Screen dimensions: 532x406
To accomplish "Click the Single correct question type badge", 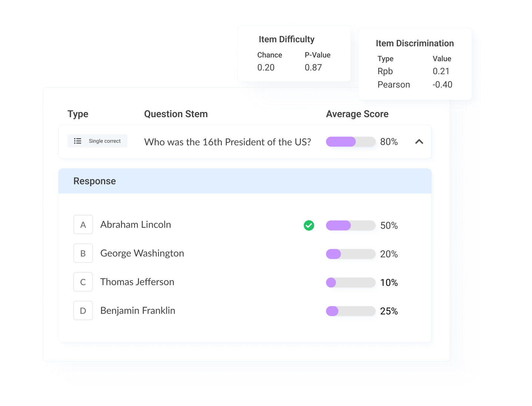I will (x=97, y=141).
